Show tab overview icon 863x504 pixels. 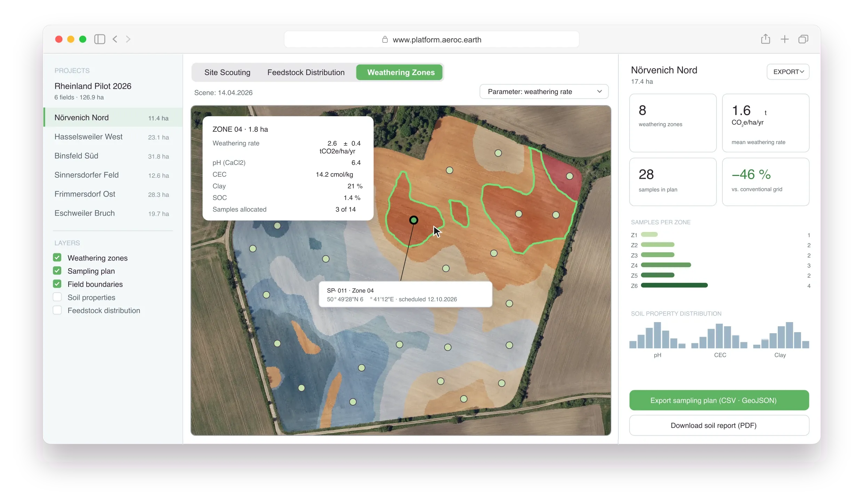[803, 39]
